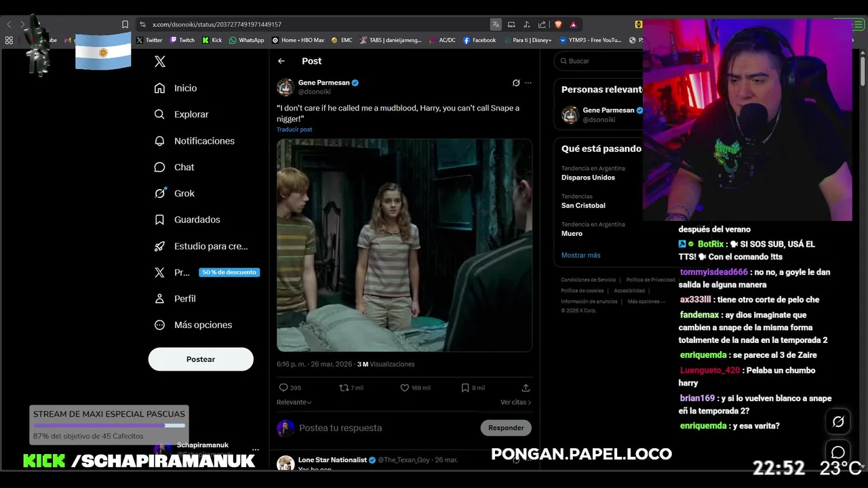Open the WhatsApp bookmark
The height and width of the screenshot is (488, 868).
coord(246,40)
